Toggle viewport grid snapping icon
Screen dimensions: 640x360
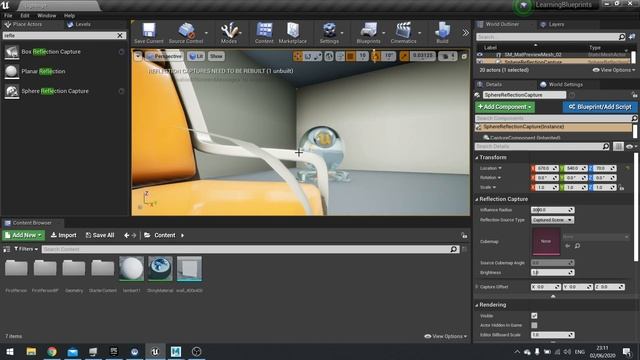pos(351,56)
